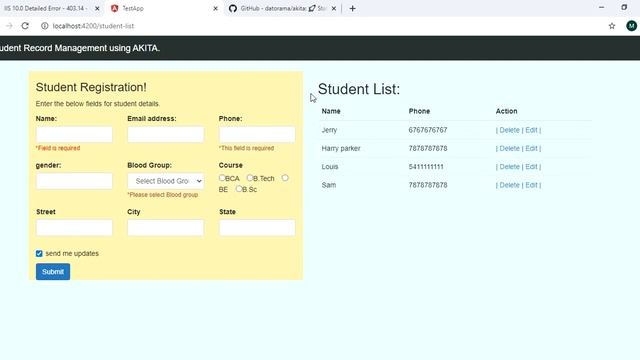Select the B.Sc course radio button

[x=239, y=189]
